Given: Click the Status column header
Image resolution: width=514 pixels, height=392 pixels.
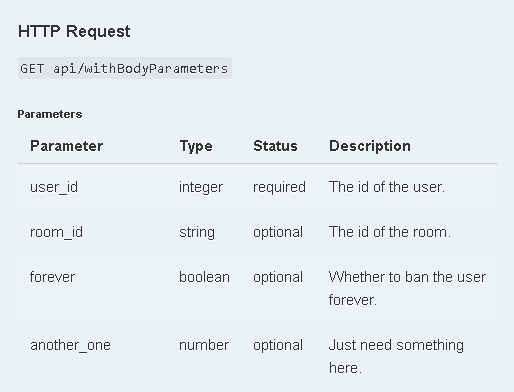Looking at the screenshot, I should (x=275, y=146).
